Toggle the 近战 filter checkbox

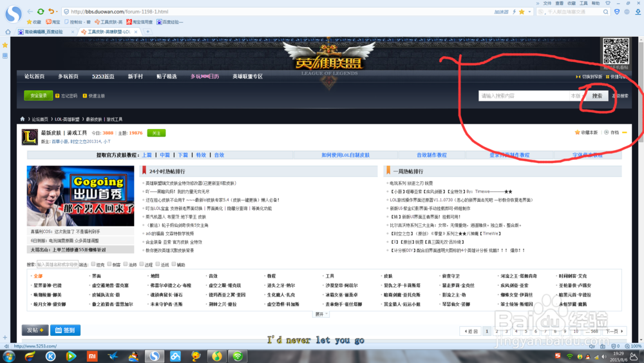point(157,264)
